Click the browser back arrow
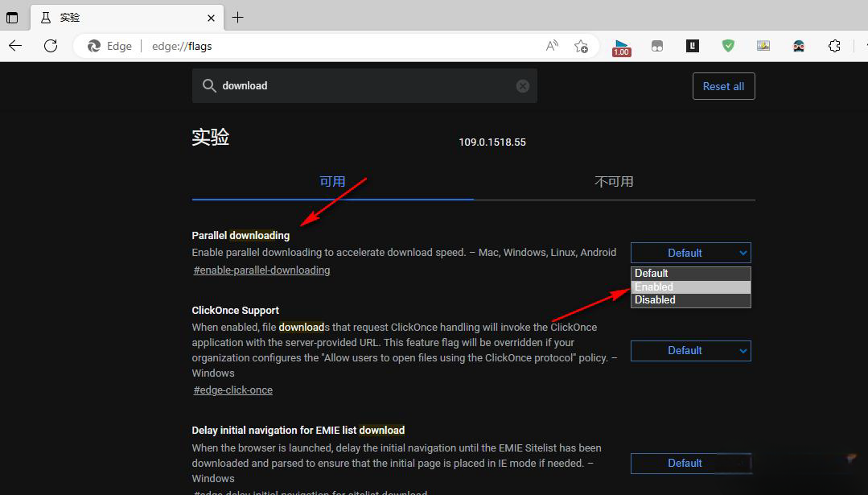This screenshot has height=495, width=868. (15, 46)
